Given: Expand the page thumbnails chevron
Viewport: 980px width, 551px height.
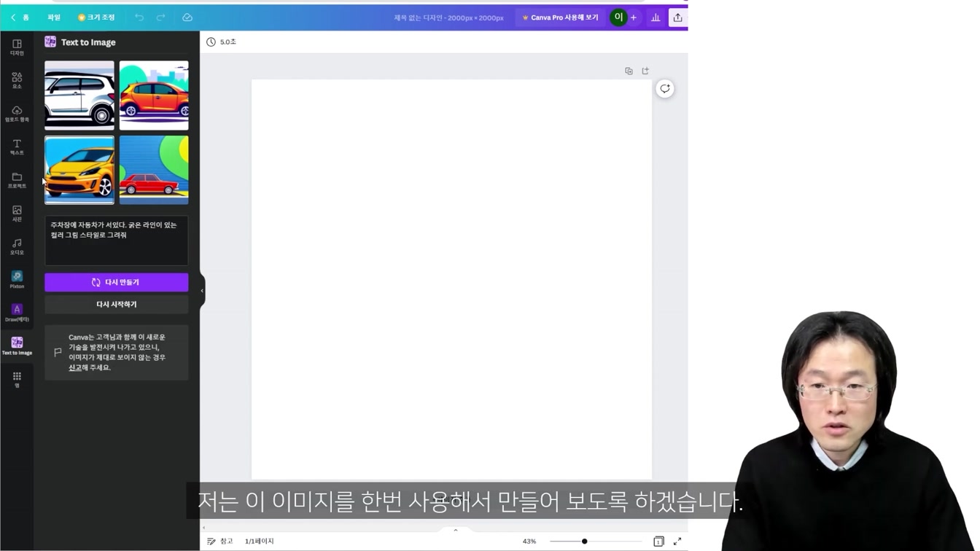Looking at the screenshot, I should point(456,530).
